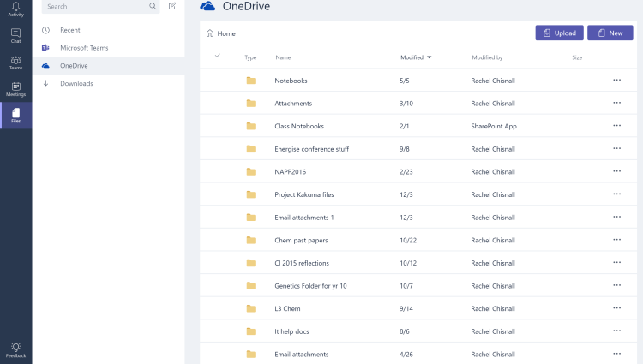Click the search magnifier icon
Screen dimensions: 643x364
153,6
